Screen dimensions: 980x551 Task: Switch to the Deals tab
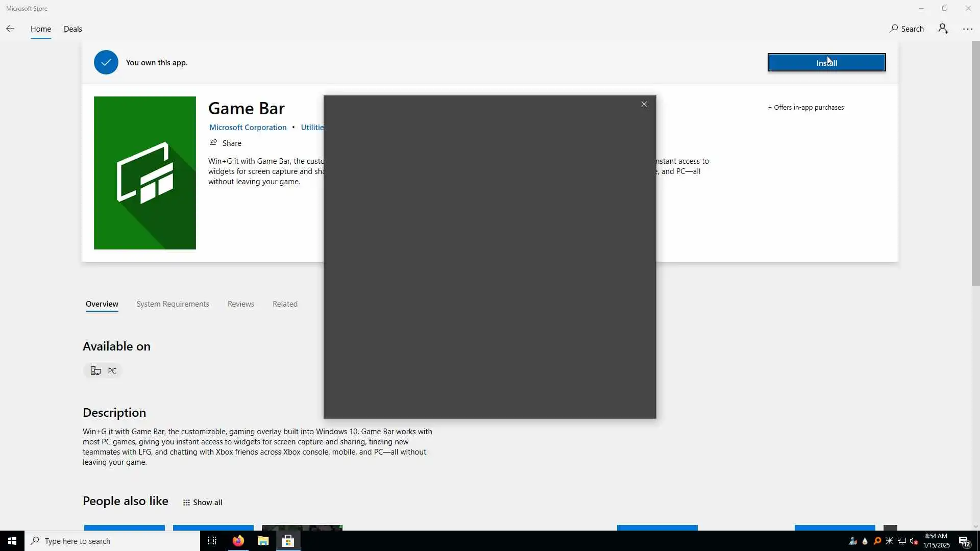tap(72, 29)
